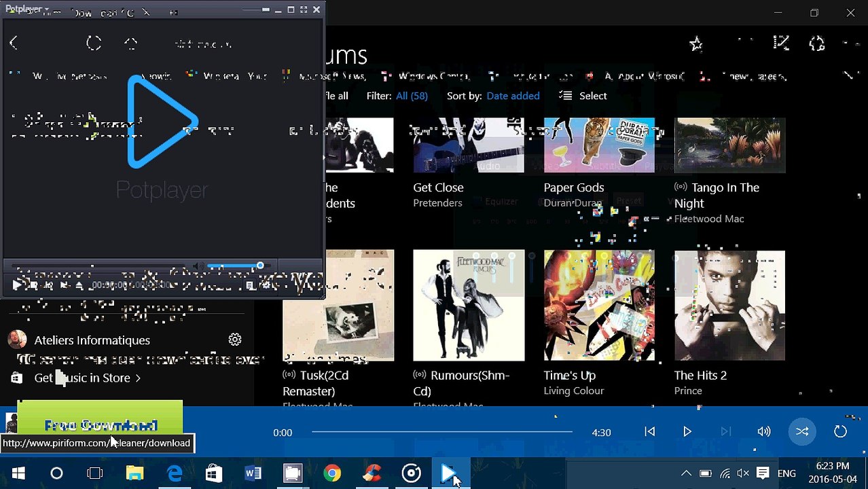Open the Action Center notifications icon
Screen dimensions: 868x489
coord(763,473)
